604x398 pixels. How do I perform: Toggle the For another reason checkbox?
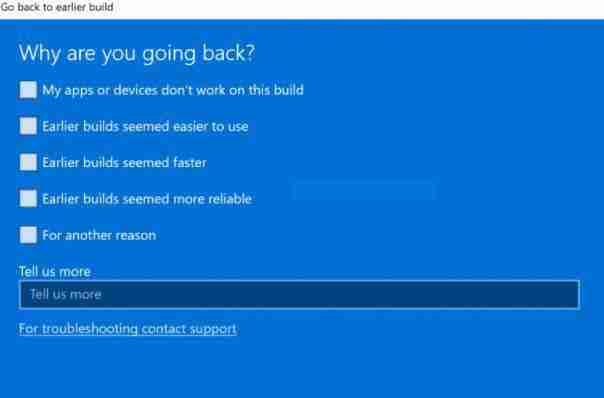click(x=28, y=235)
